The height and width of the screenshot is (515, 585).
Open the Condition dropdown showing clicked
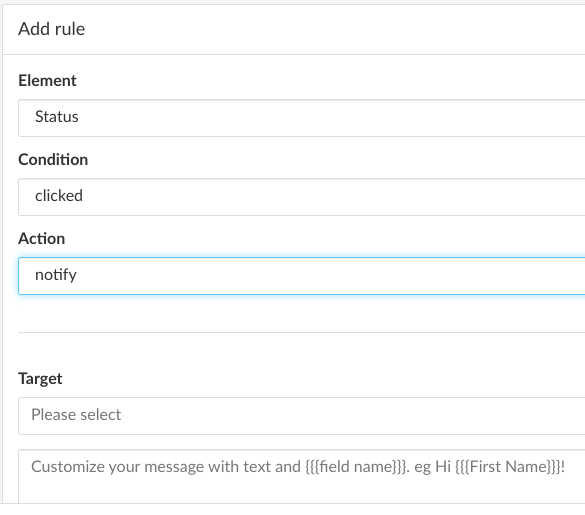301,197
